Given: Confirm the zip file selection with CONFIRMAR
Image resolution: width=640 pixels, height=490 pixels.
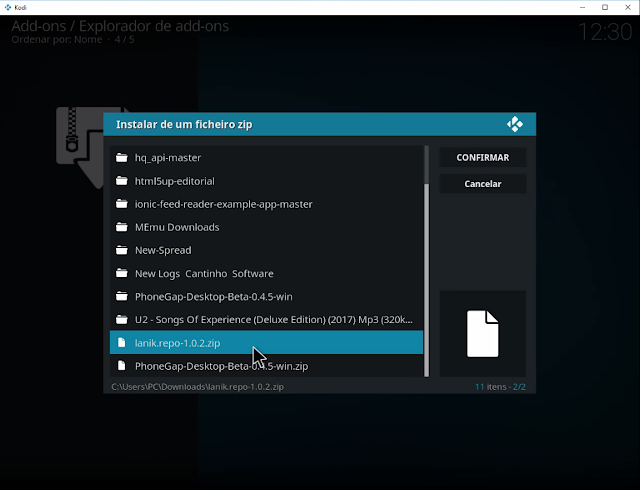Looking at the screenshot, I should pyautogui.click(x=482, y=158).
